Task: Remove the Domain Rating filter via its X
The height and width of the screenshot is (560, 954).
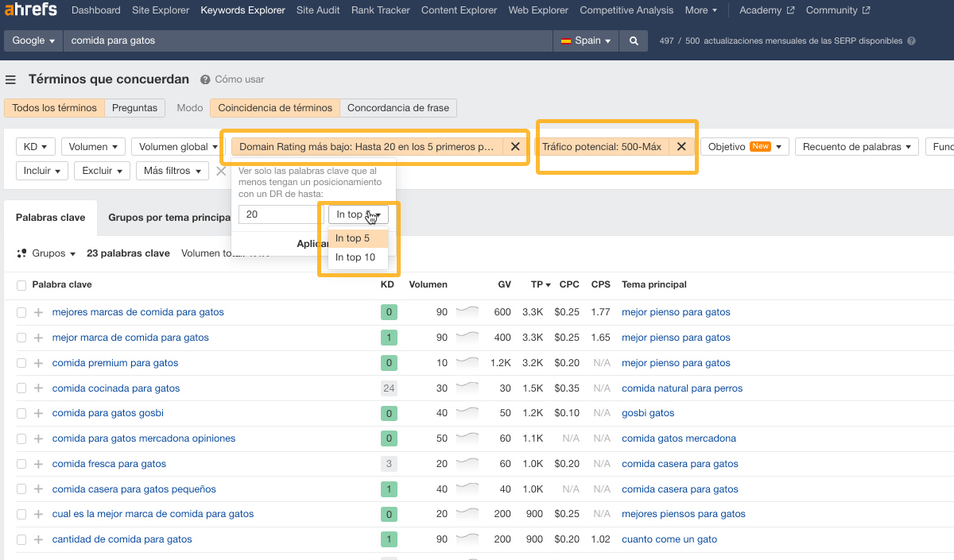Action: pos(515,146)
